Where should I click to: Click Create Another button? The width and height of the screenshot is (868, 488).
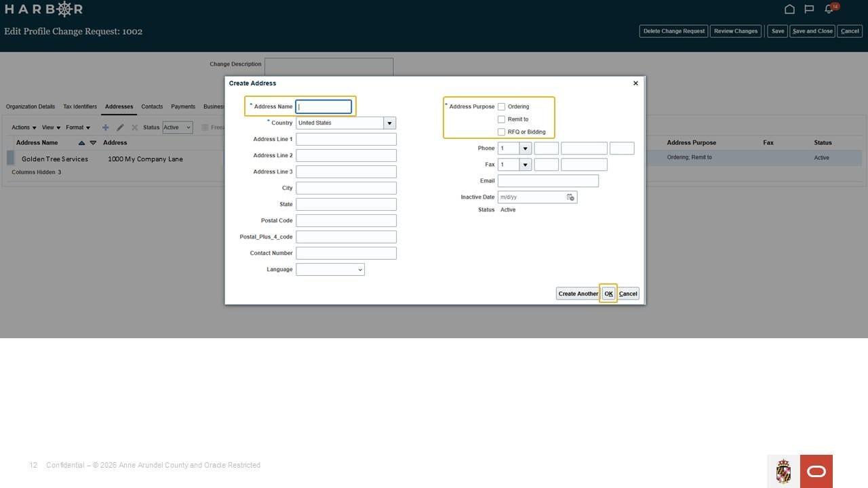tap(578, 293)
